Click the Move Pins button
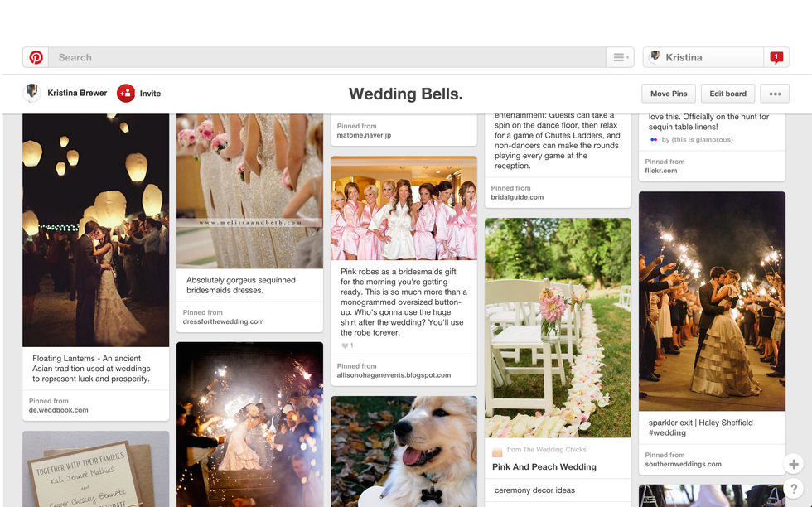The height and width of the screenshot is (507, 812). [x=669, y=94]
